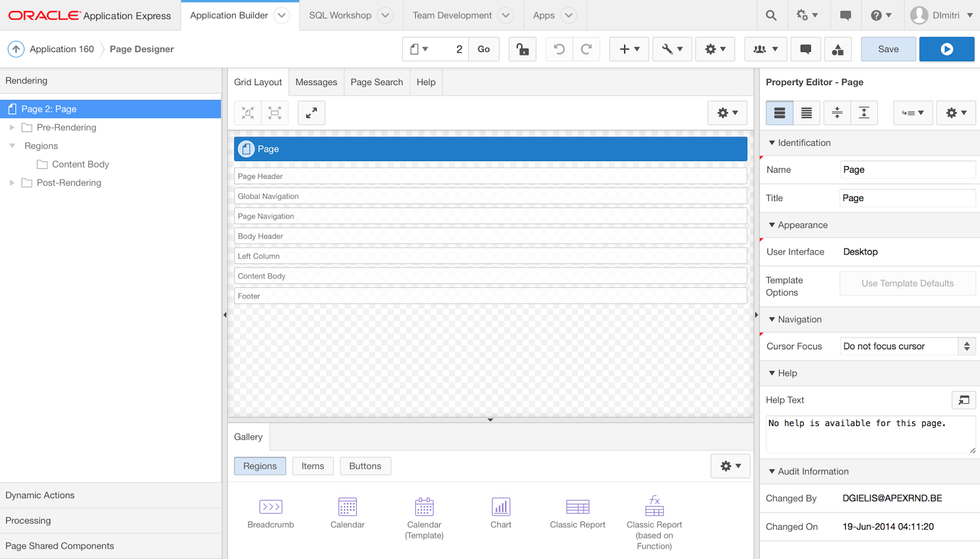Redo the last change
The image size is (980, 559).
point(586,49)
